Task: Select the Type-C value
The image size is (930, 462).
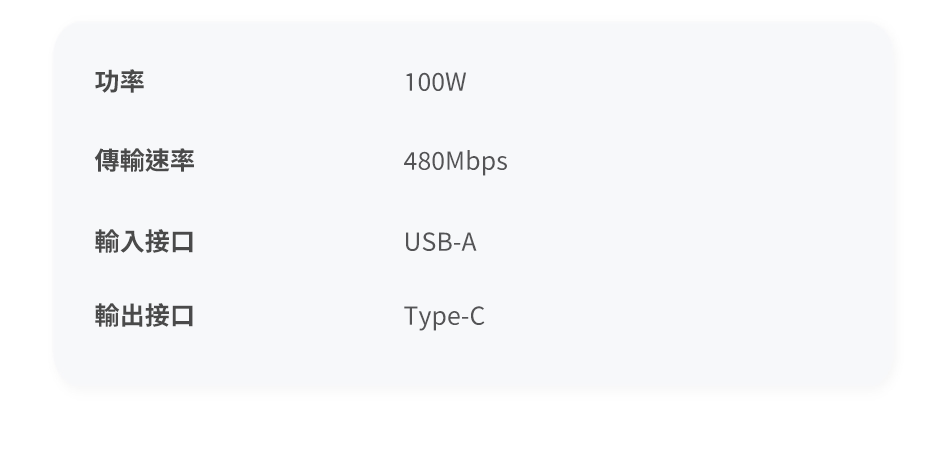Action: point(444,317)
